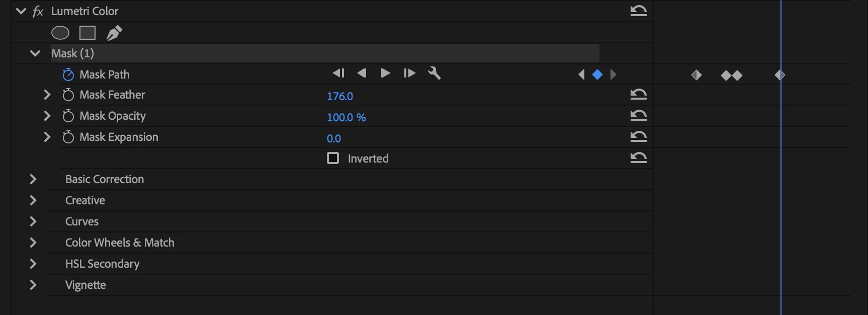Click the Mask Expansion label
Screen dimensions: 868x315
coord(119,137)
